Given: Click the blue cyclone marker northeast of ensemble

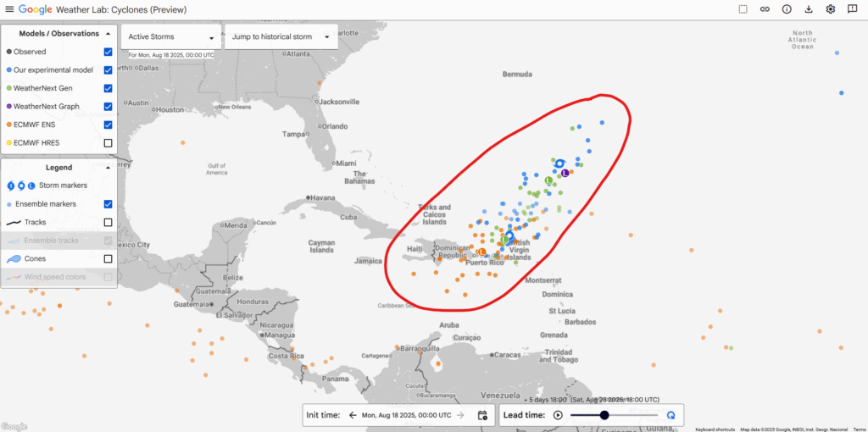Looking at the screenshot, I should click(x=559, y=163).
